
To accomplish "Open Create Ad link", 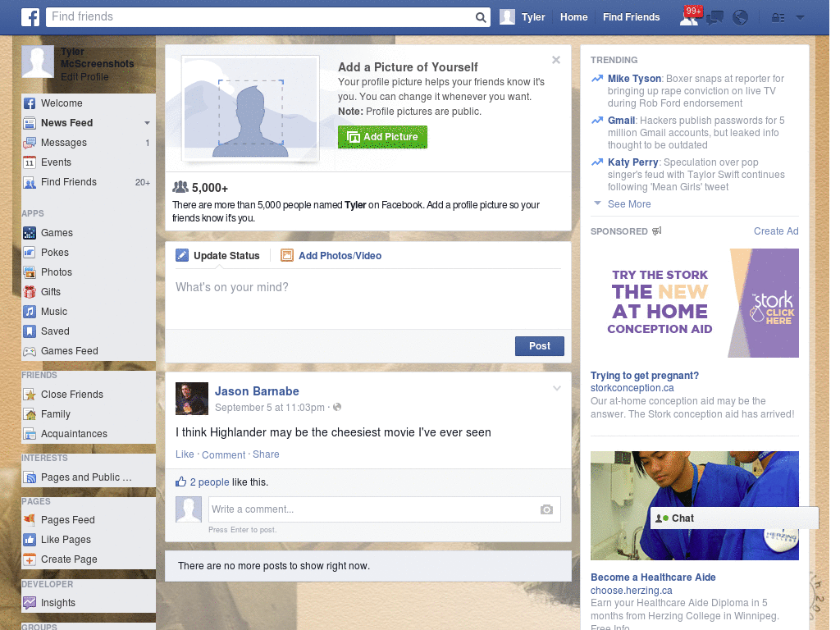I will click(776, 231).
